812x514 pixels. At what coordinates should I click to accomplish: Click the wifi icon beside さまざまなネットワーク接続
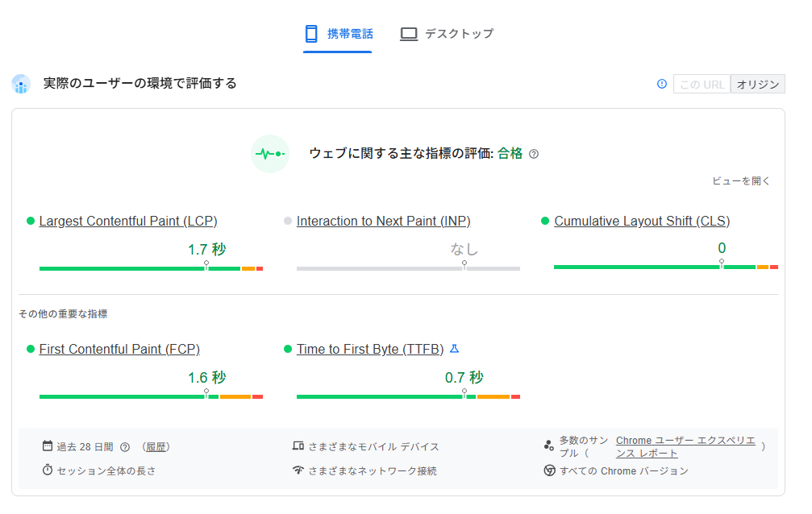click(x=298, y=470)
